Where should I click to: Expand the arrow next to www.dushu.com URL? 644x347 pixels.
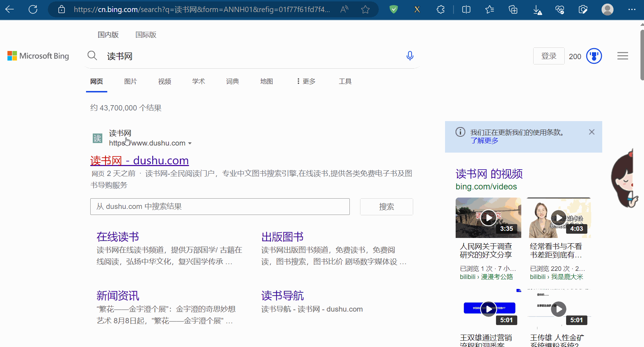(190, 143)
